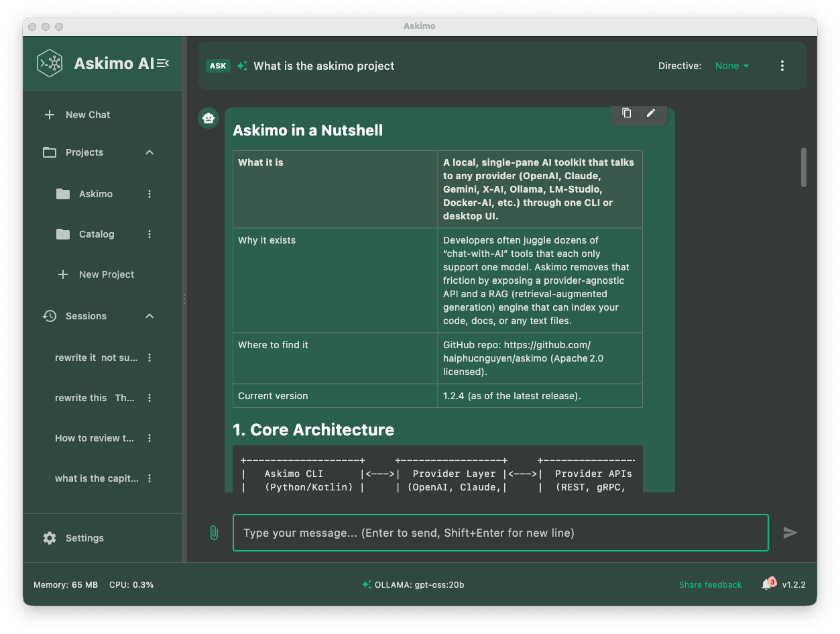The image size is (840, 634).
Task: Click the pencil icon to edit the response
Action: [650, 113]
